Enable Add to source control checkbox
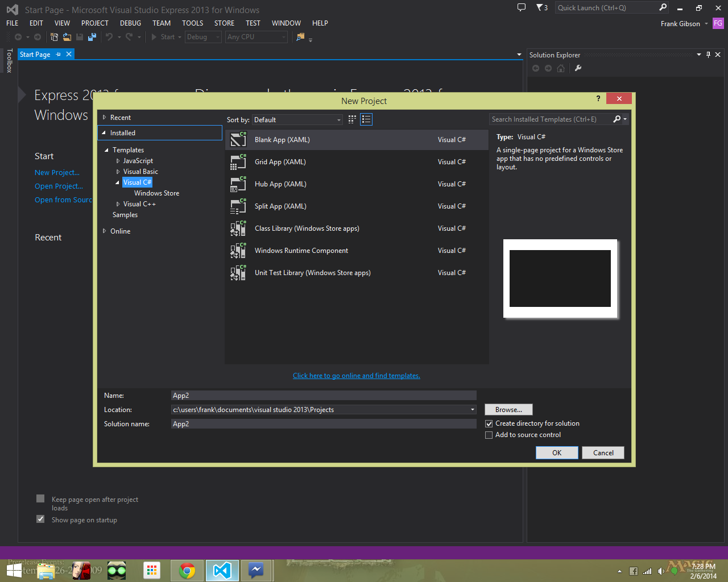 pos(489,435)
